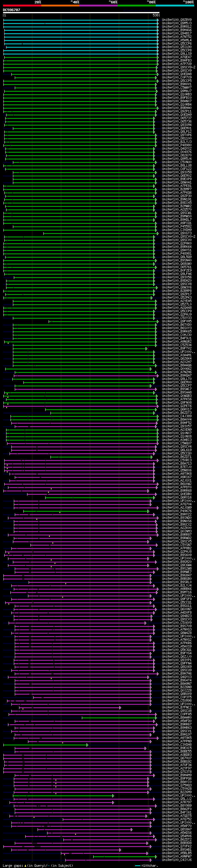The height and width of the screenshot is (868, 197).
Task: Select label UniRef100_B9FTV2
Action: [177, 349]
